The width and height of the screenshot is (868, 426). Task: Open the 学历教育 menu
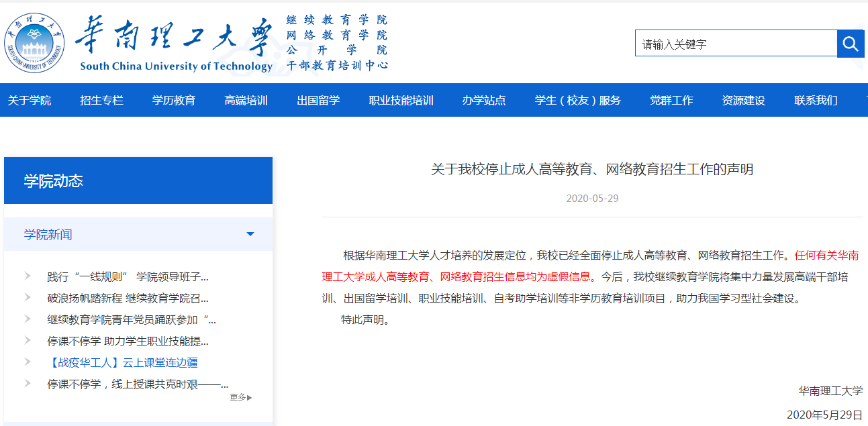click(174, 101)
